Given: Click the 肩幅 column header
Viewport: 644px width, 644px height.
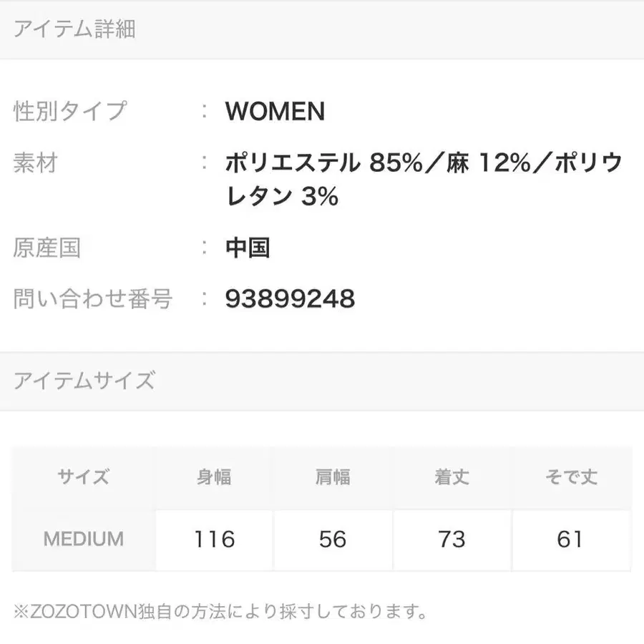Looking at the screenshot, I should coord(333,477).
